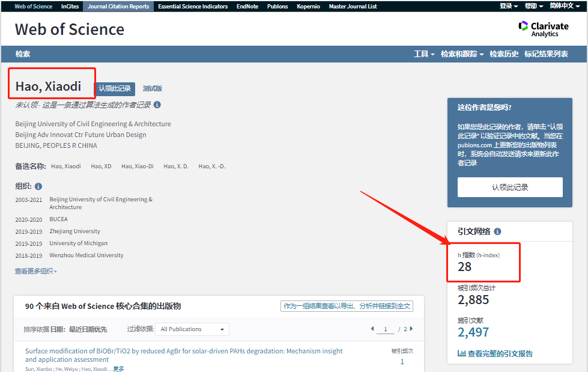Click white 认领此记录 button in sidebar
Viewport: 588px width, 372px height.
point(510,188)
